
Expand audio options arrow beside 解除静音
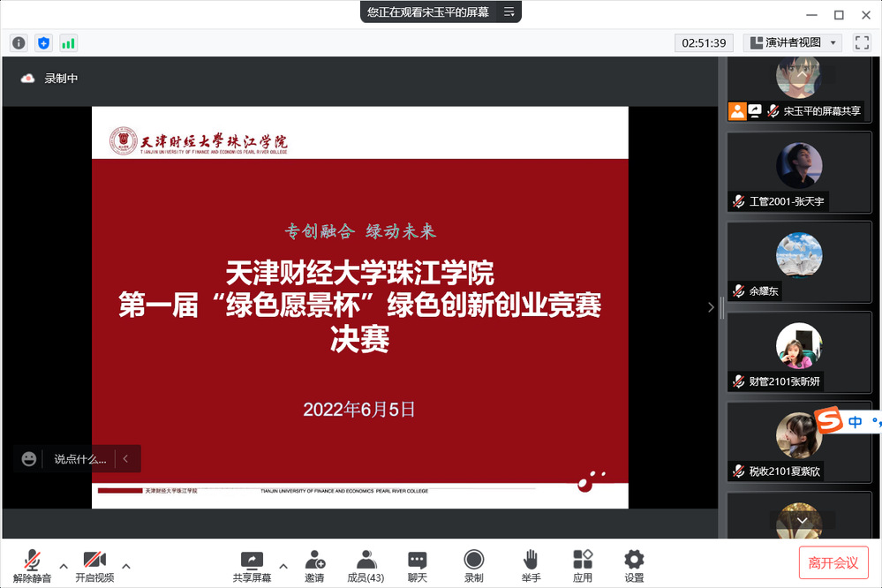pyautogui.click(x=63, y=566)
